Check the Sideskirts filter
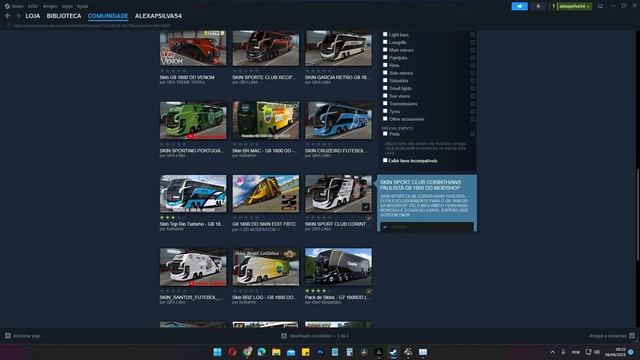 tap(385, 80)
